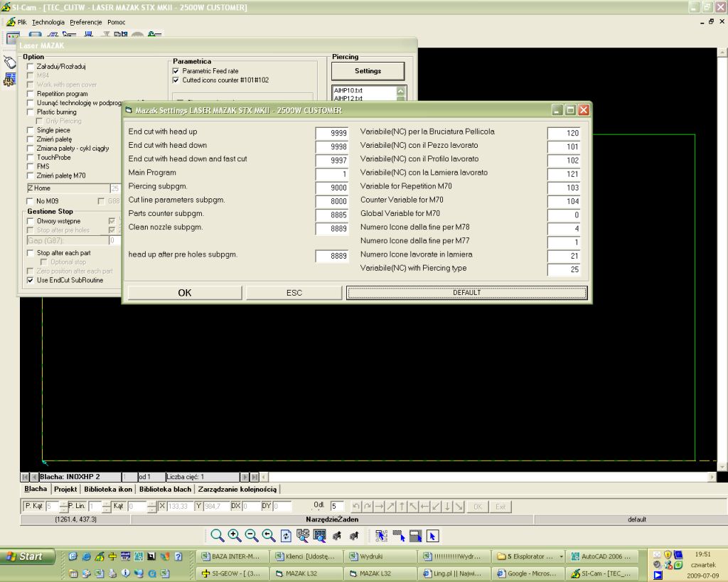Switch to the Biblioteka ikon tab
Screen dimensions: 728x582
(x=108, y=489)
